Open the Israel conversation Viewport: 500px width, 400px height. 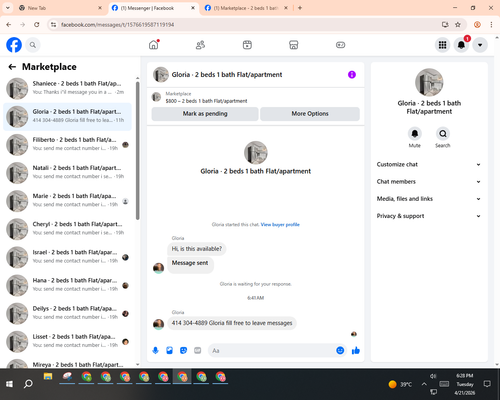point(67,257)
